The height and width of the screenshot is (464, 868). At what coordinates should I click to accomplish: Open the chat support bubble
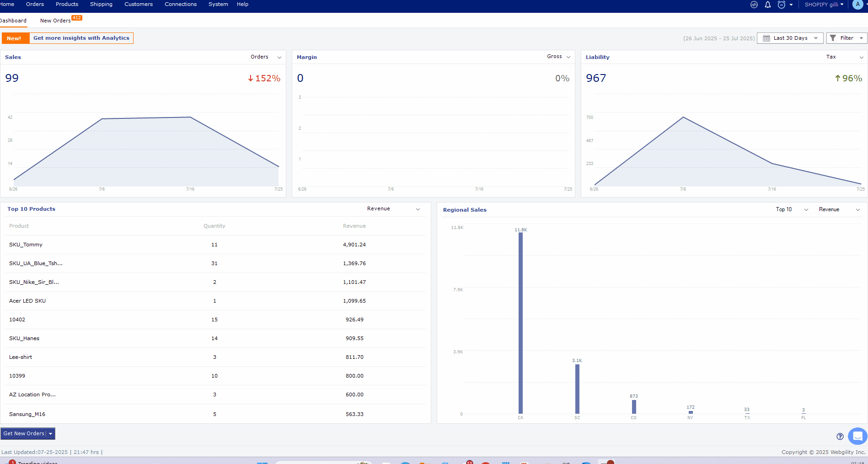(857, 436)
